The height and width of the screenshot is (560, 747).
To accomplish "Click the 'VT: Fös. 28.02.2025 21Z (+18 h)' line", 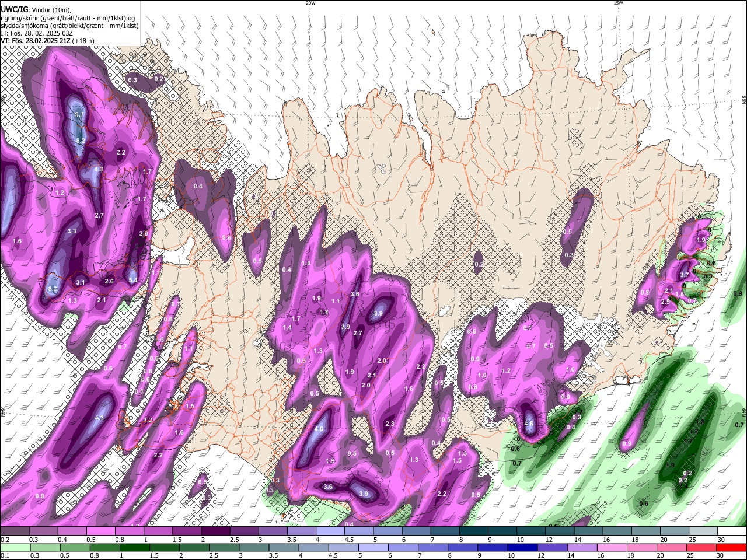I will [x=47, y=41].
